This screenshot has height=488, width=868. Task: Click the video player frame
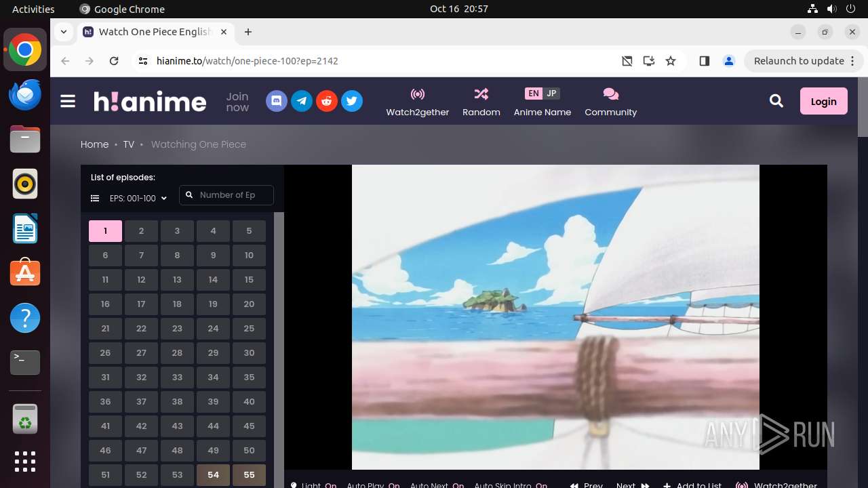pyautogui.click(x=555, y=317)
